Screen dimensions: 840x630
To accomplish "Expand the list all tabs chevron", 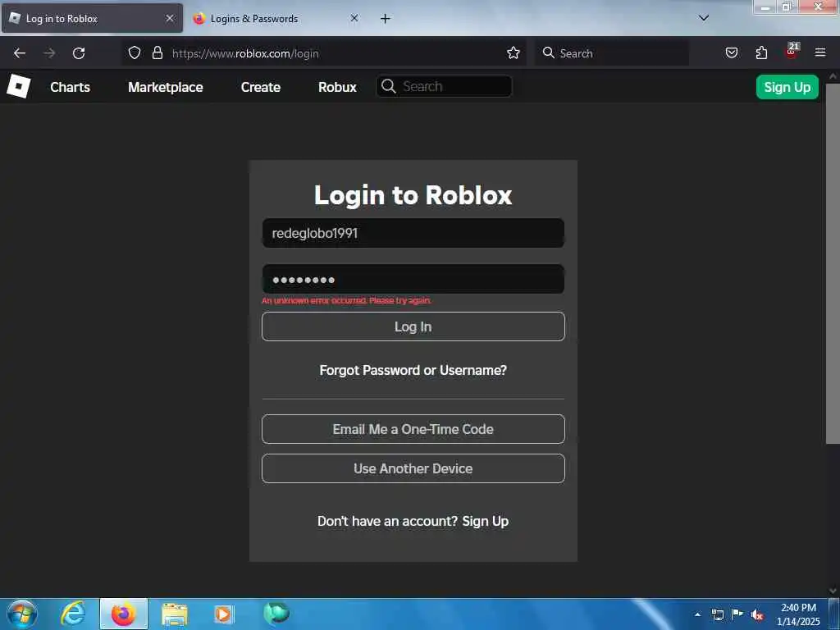I will point(704,18).
